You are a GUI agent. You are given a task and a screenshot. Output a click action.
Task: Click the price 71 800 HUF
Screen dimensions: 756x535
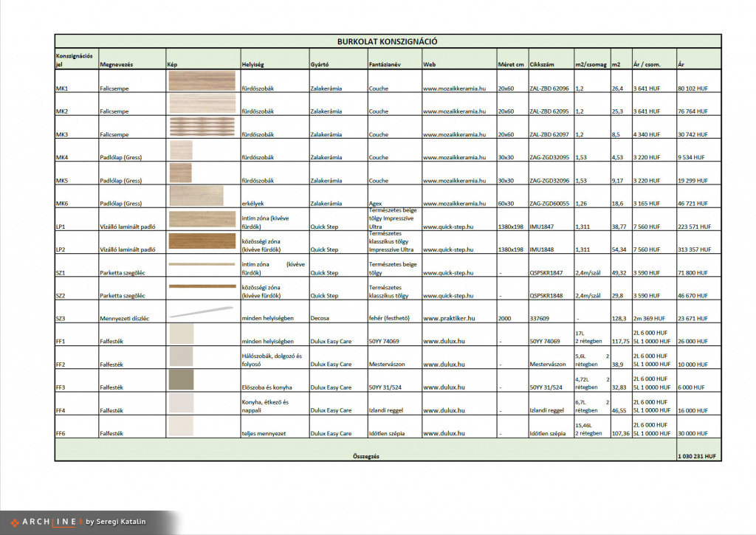pos(693,273)
